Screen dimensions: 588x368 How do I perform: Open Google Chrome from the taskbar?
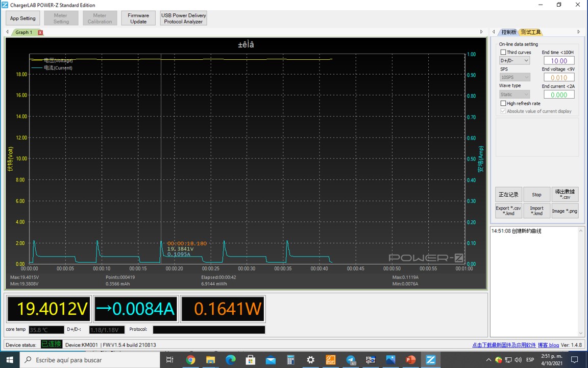pos(190,360)
